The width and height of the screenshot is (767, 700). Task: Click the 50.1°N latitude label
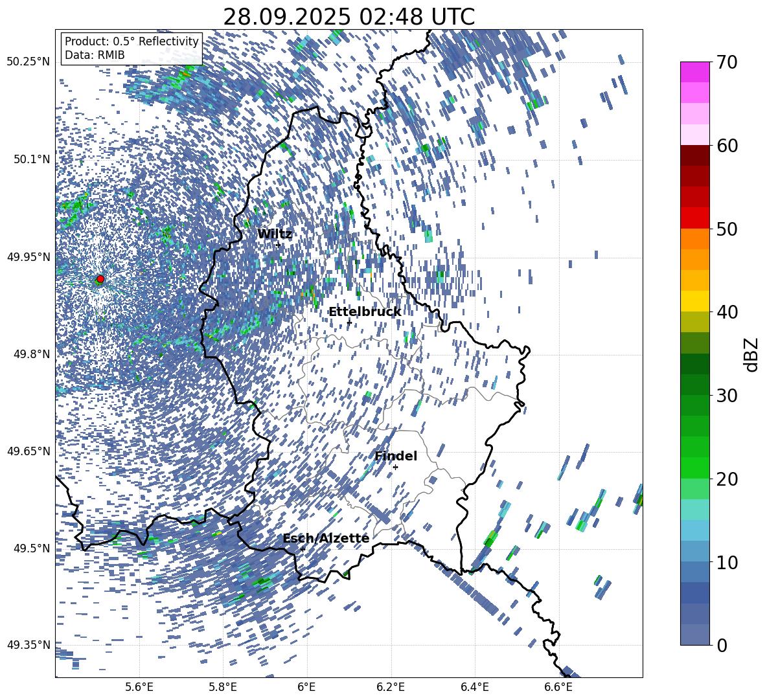point(31,159)
